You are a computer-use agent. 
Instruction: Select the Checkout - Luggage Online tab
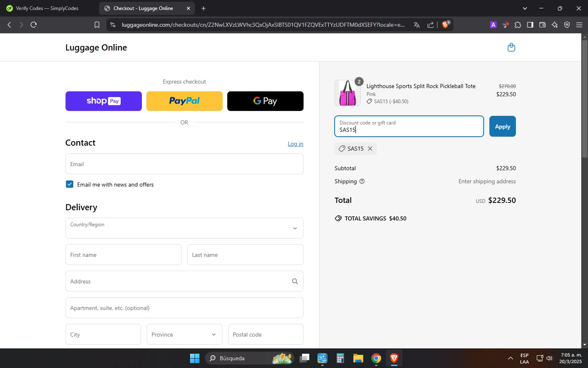[x=143, y=8]
